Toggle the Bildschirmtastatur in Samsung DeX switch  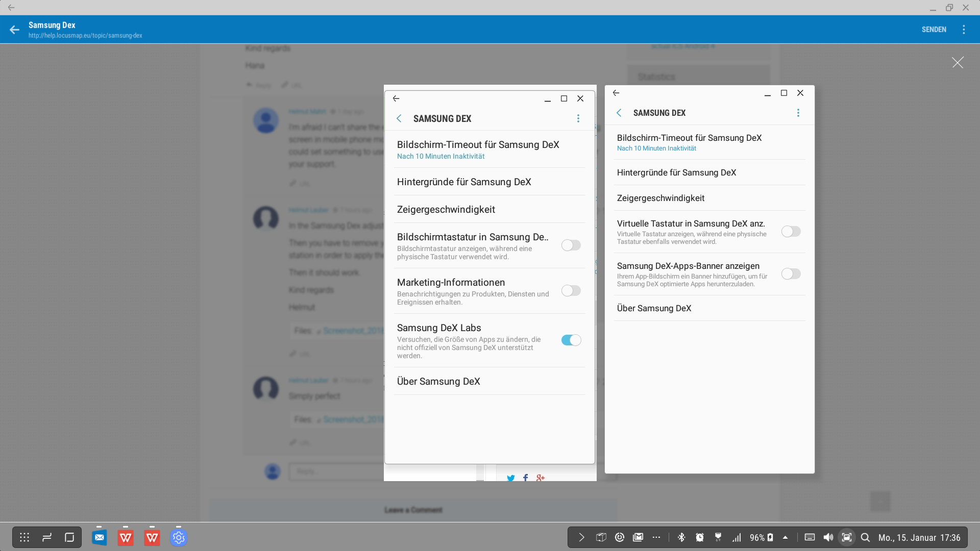571,245
